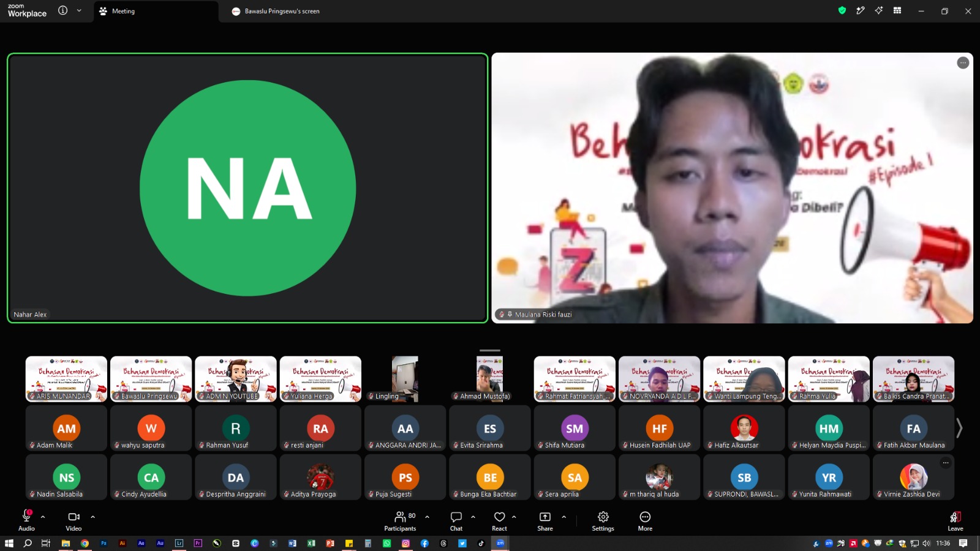Expand audio options arrow next to Audio
Image resolution: width=980 pixels, height=551 pixels.
pyautogui.click(x=43, y=517)
